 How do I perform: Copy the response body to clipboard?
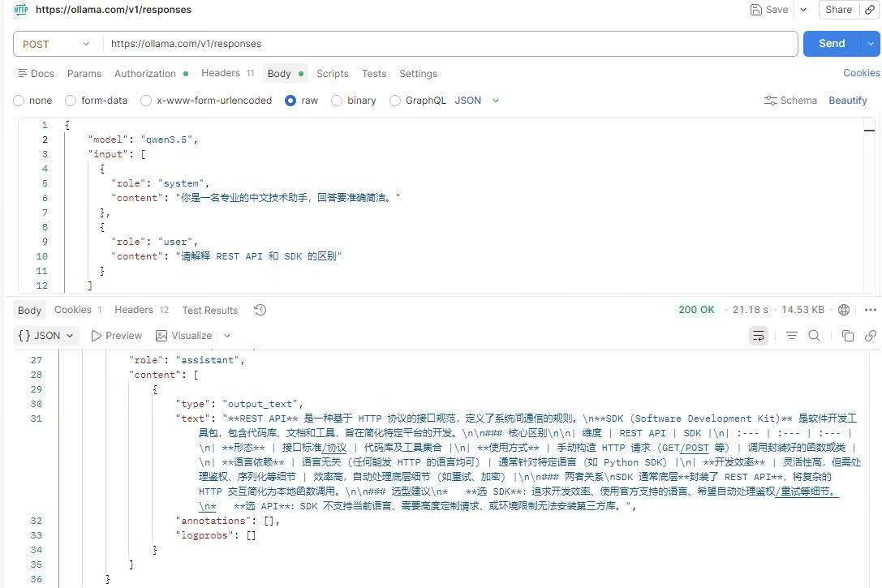(x=847, y=336)
